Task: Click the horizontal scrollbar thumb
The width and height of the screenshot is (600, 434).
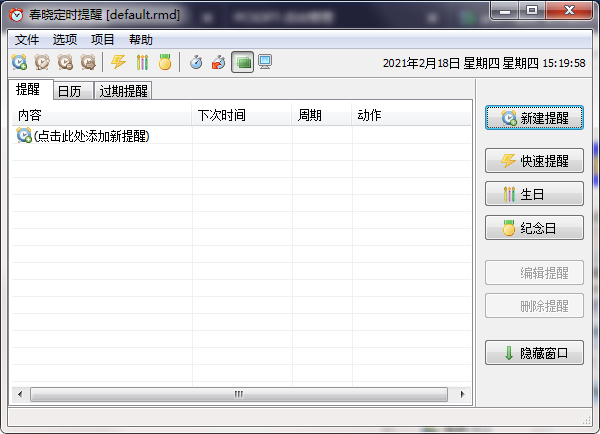Action: [x=239, y=394]
